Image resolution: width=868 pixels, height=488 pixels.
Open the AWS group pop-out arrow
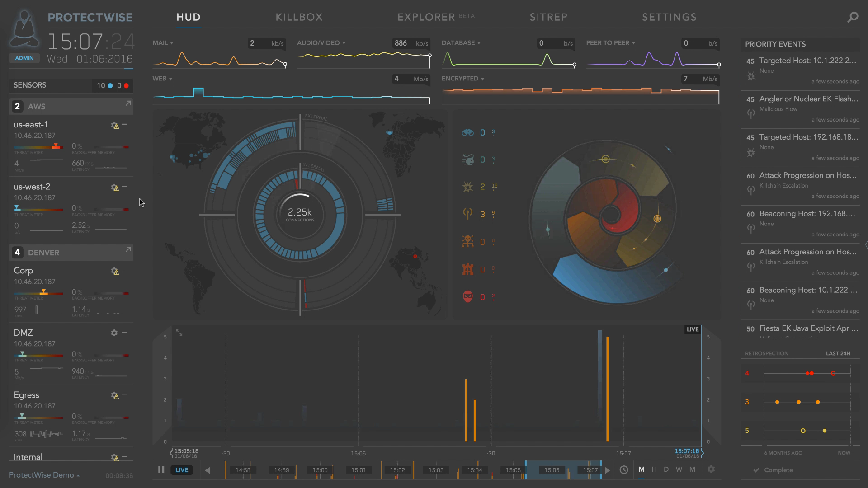[x=128, y=103]
